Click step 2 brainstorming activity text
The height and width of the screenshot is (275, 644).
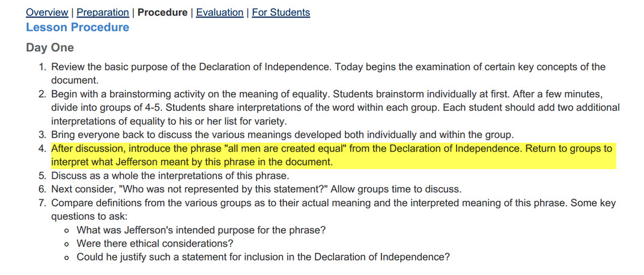pyautogui.click(x=335, y=108)
